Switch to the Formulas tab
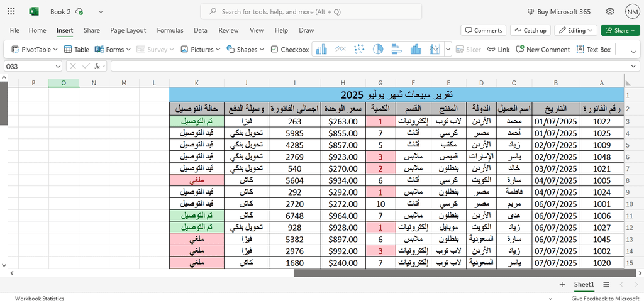Image resolution: width=644 pixels, height=303 pixels. tap(170, 30)
